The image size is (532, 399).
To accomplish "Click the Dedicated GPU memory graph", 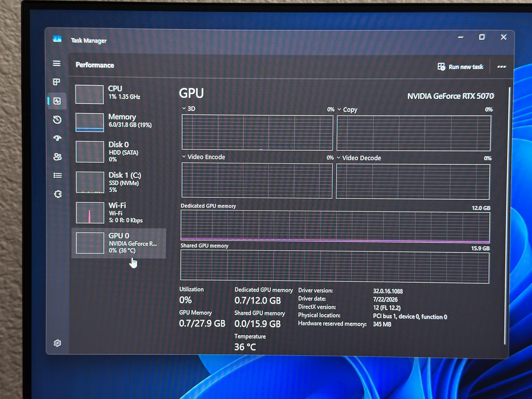I will tap(335, 227).
